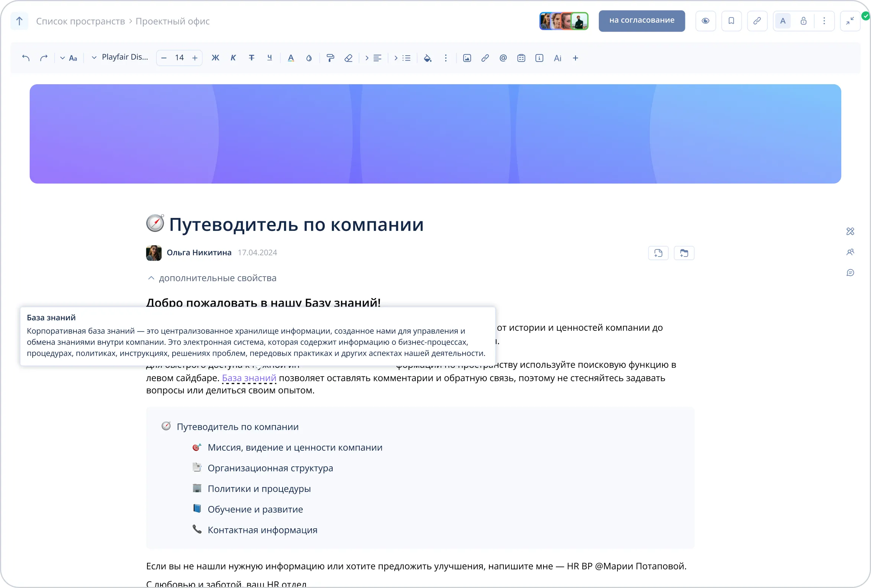Toggle bold Ж formatting

tap(215, 58)
